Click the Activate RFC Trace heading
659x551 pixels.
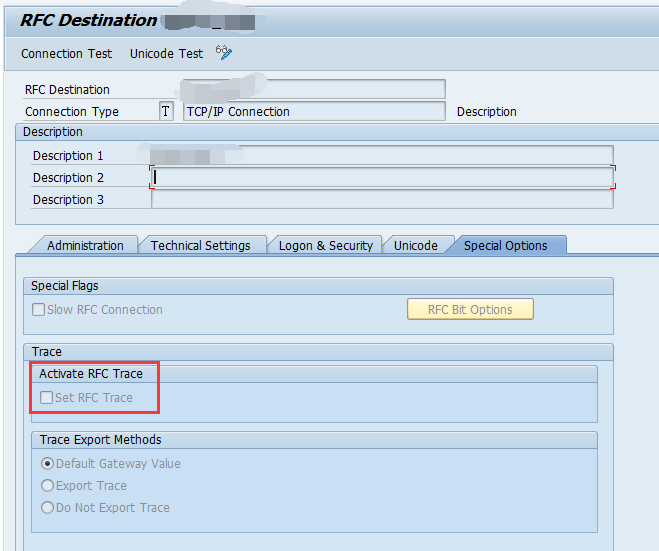click(x=91, y=374)
